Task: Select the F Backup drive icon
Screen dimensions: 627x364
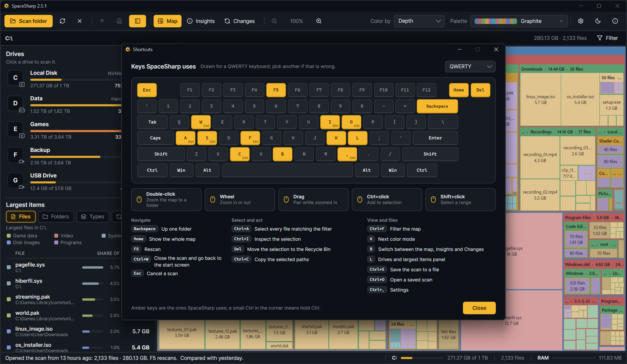Action: (15, 155)
